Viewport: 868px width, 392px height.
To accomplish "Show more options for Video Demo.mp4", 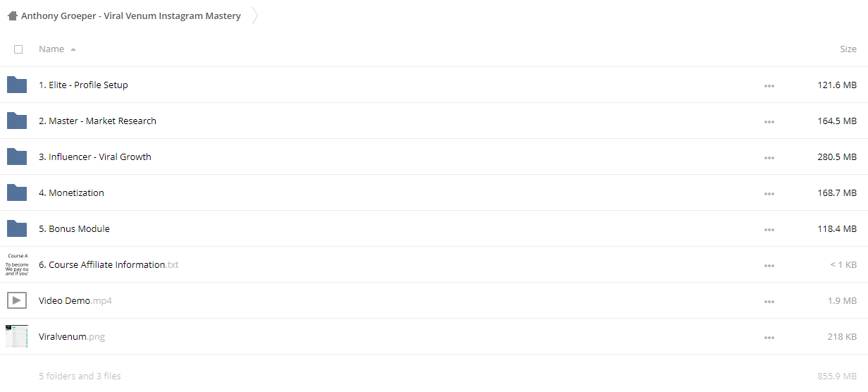I will [769, 301].
